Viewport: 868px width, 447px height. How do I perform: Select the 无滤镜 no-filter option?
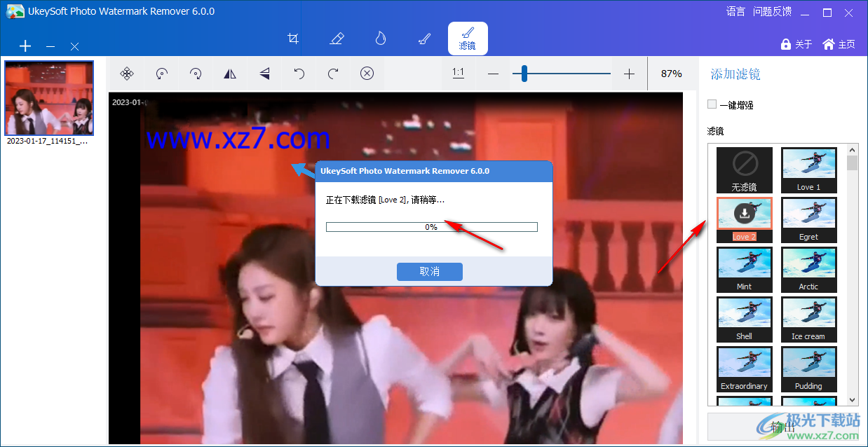click(x=745, y=170)
